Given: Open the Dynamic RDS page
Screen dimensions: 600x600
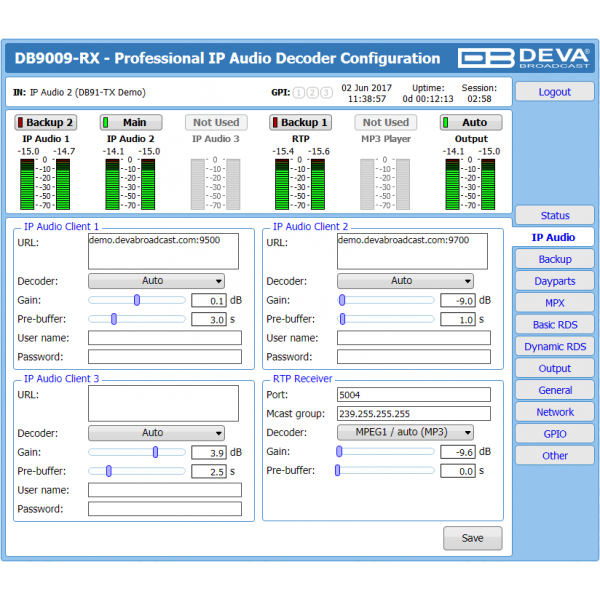Looking at the screenshot, I should pos(554,346).
